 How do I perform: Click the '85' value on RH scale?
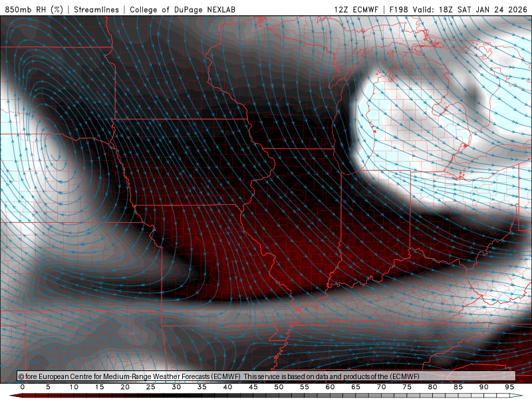click(x=458, y=387)
